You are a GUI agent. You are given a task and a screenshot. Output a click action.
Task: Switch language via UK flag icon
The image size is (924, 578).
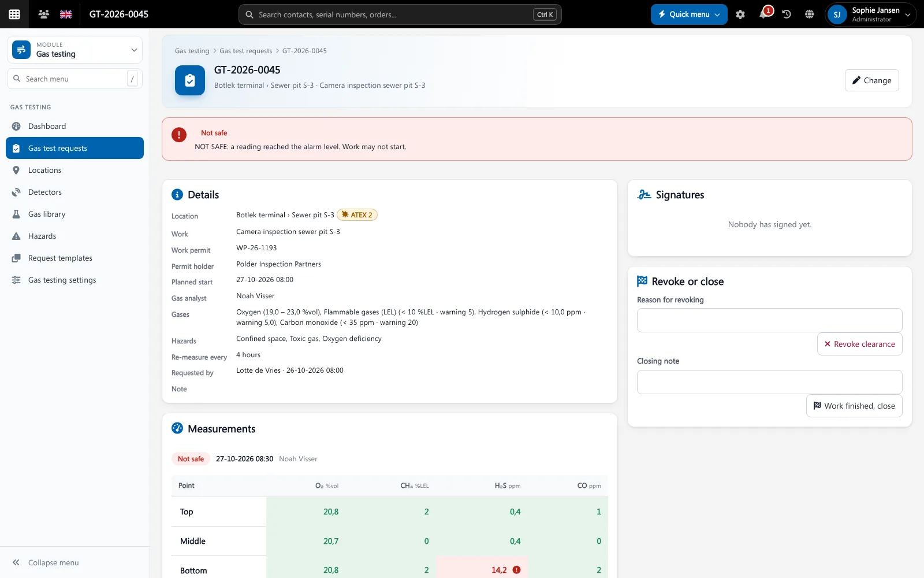point(66,14)
